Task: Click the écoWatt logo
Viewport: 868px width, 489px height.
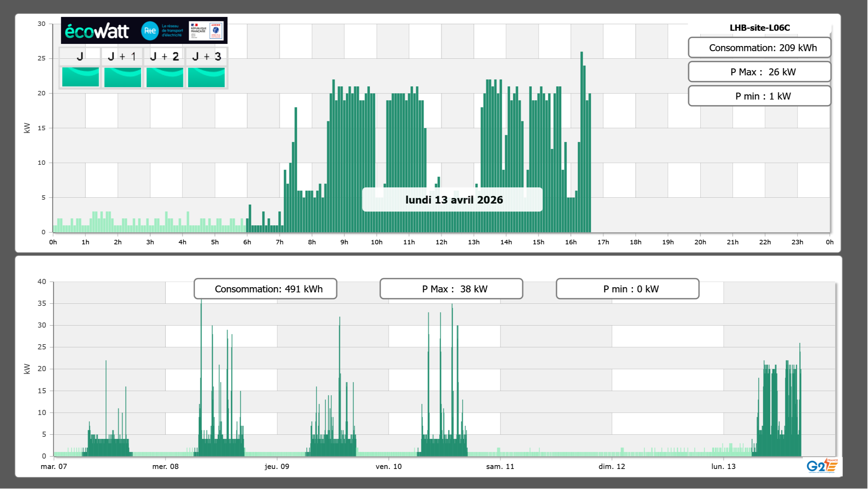Action: click(x=97, y=31)
